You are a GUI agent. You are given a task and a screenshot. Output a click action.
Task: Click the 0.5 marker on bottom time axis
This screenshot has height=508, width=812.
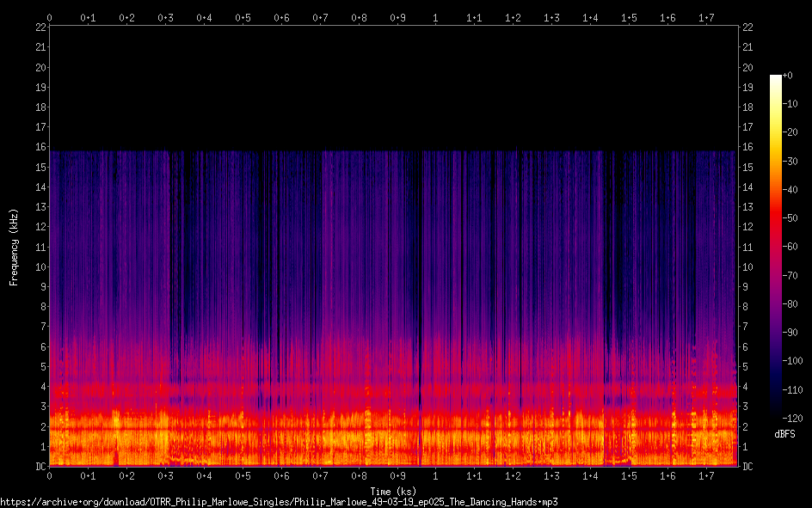[x=243, y=476]
